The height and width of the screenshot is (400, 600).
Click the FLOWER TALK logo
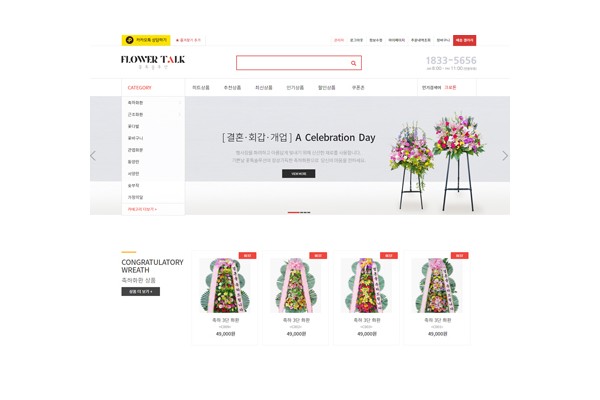point(153,62)
